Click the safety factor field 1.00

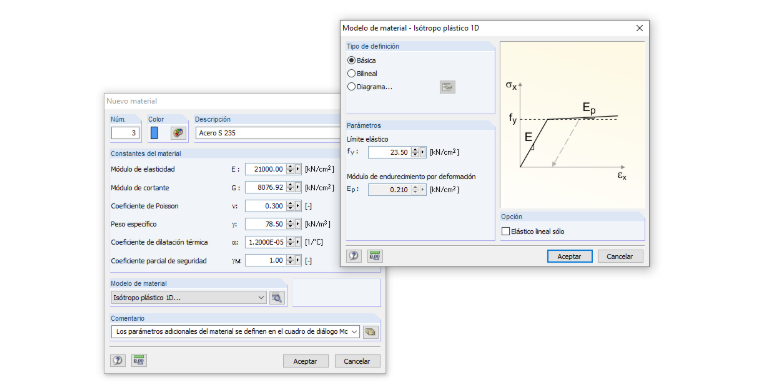tap(266, 260)
